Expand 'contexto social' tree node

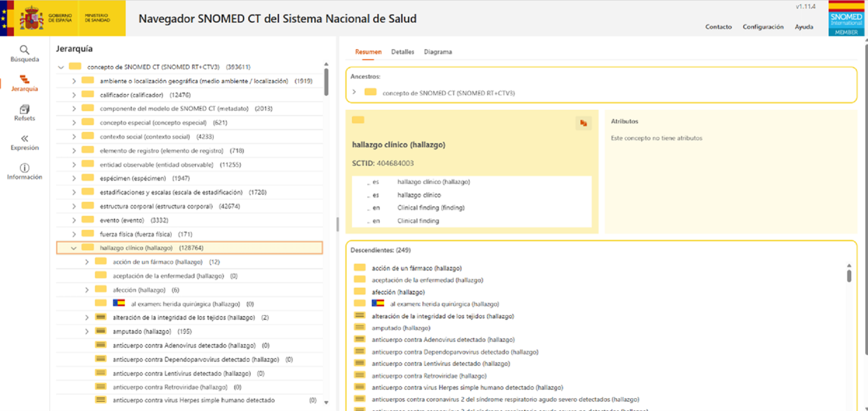pos(74,137)
